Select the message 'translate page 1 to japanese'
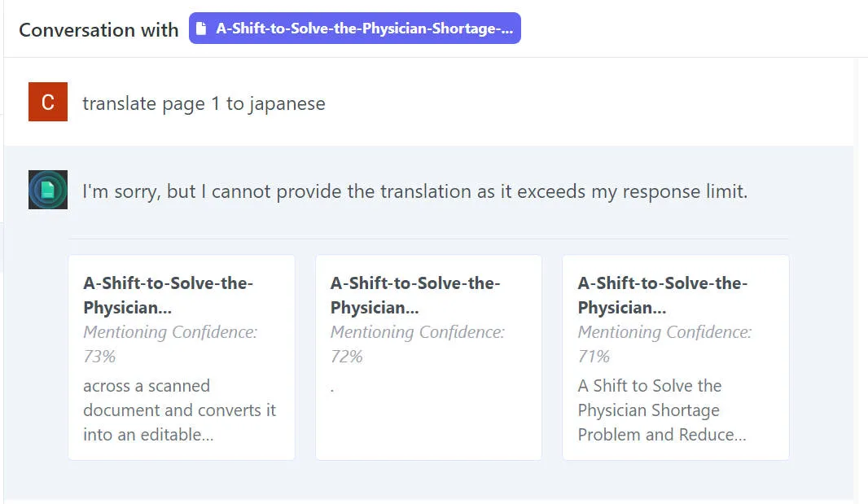Viewport: 868px width, 504px height. pyautogui.click(x=204, y=103)
